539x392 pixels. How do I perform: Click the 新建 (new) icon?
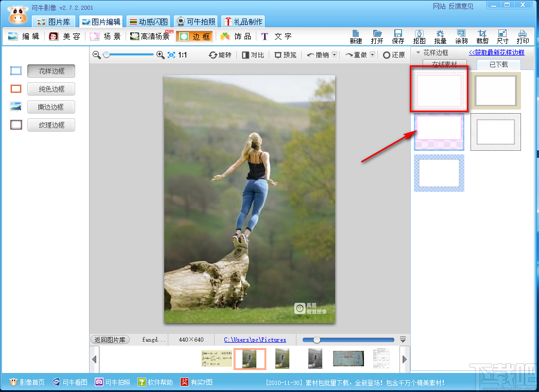click(356, 37)
